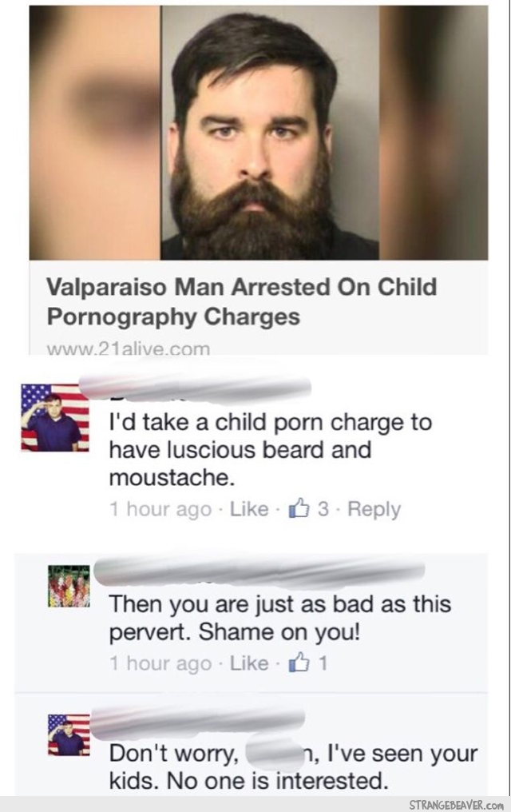Like the 'Shame on you!' comment
The image size is (511, 812).
(249, 663)
